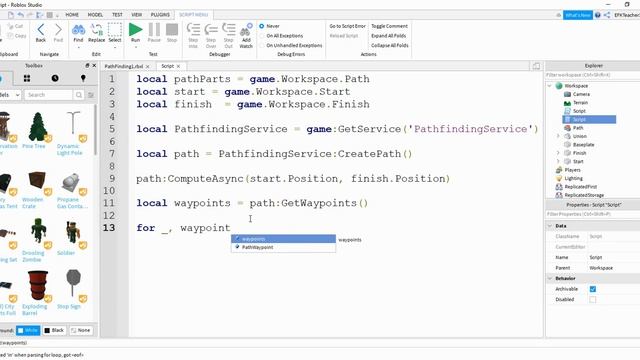Toggle the Disabled property checkbox
This screenshot has width=640, height=360.
tap(593, 300)
